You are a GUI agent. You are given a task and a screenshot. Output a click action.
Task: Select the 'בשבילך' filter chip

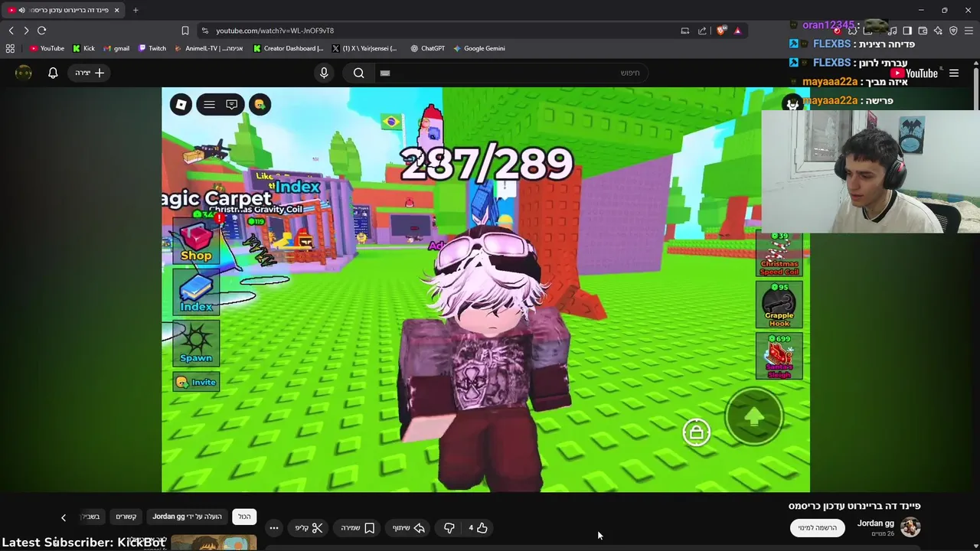[x=91, y=517]
